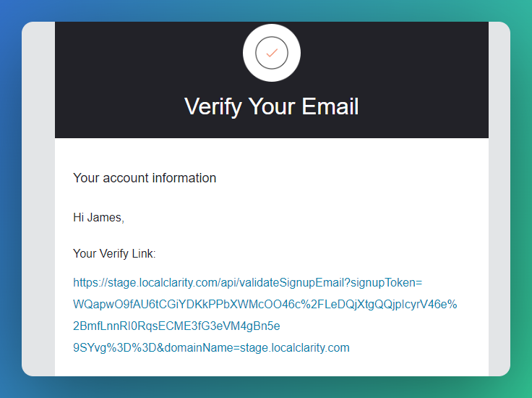Click the gradient background below the email card
Image resolution: width=532 pixels, height=398 pixels.
(x=266, y=387)
